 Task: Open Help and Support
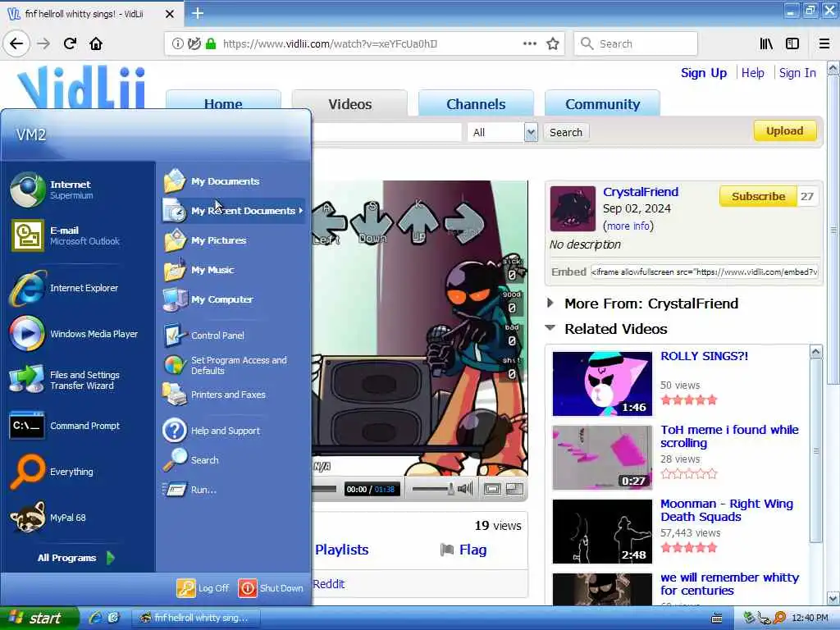[x=233, y=431]
